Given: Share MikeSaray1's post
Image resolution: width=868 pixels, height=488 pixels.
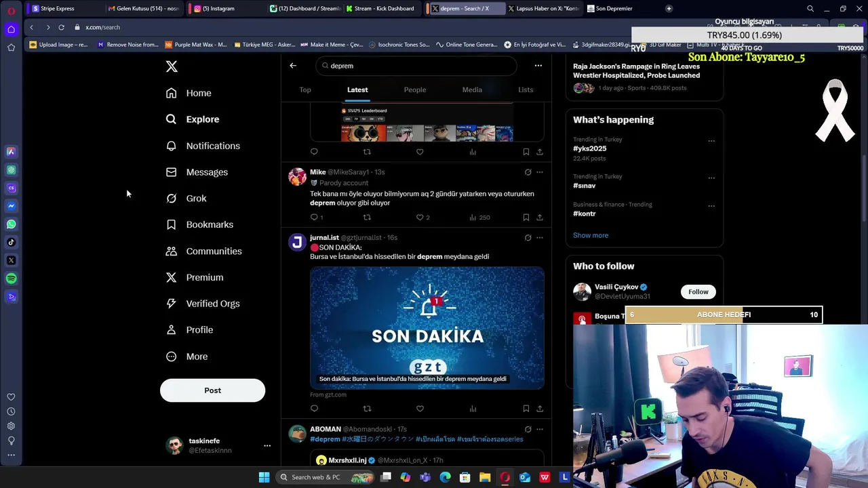Looking at the screenshot, I should [x=540, y=218].
